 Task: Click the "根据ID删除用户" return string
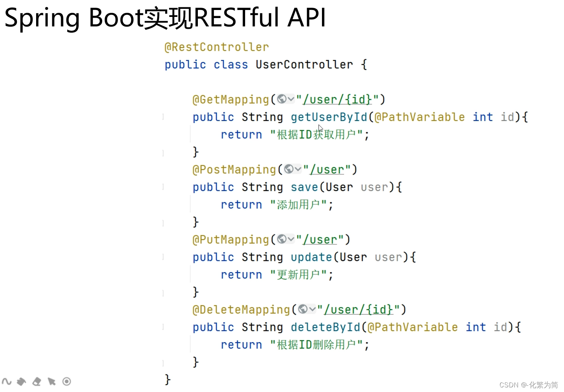pyautogui.click(x=317, y=344)
